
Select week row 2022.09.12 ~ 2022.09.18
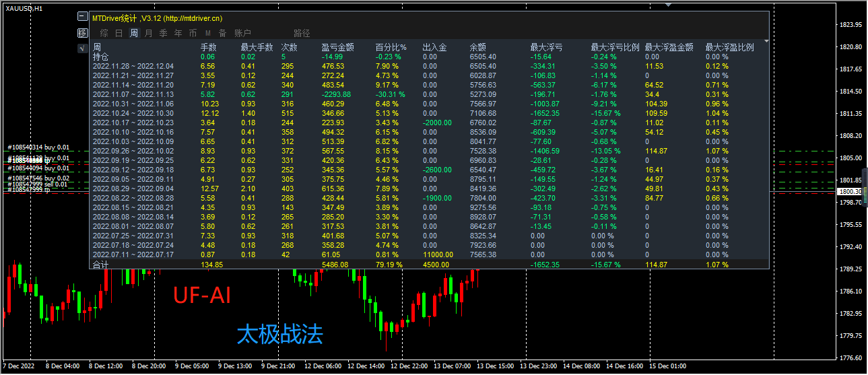(x=133, y=170)
